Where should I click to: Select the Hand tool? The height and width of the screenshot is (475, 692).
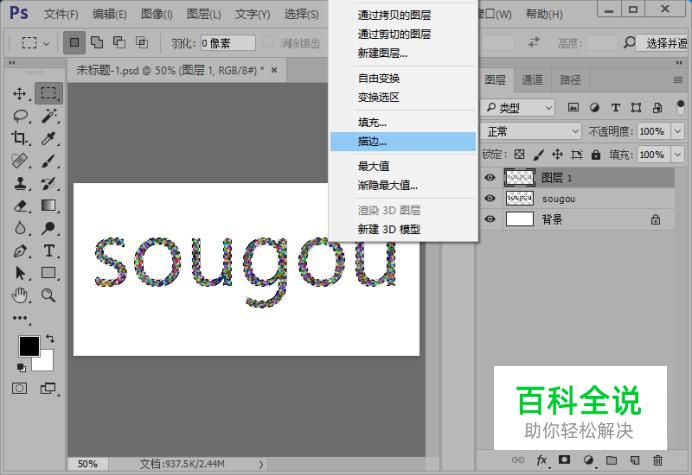tap(19, 295)
